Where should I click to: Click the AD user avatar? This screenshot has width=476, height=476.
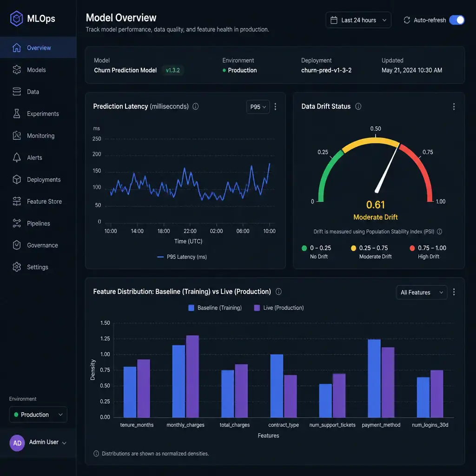tap(17, 443)
